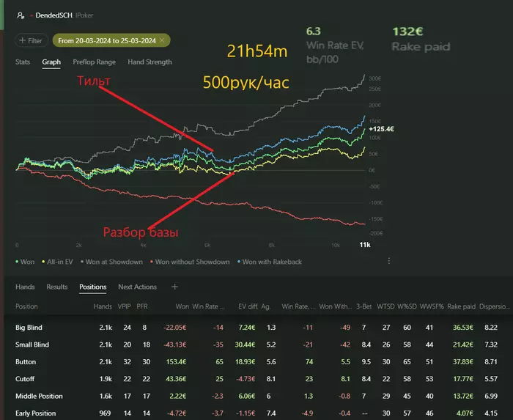
Task: Open the Filter button
Action: 31,40
